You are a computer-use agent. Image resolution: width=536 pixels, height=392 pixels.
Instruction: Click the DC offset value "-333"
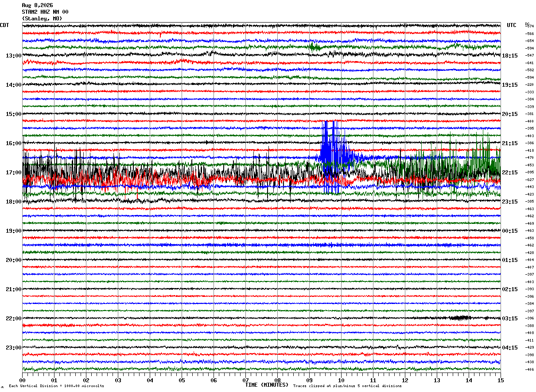[x=529, y=92]
